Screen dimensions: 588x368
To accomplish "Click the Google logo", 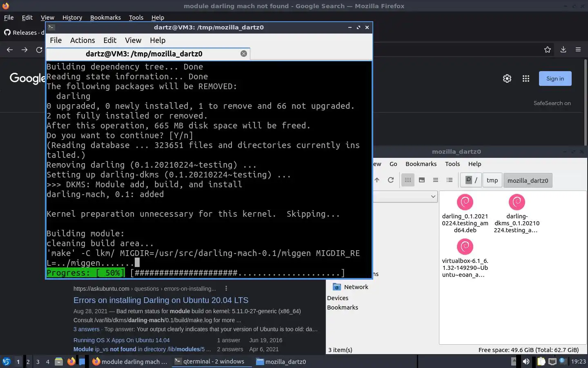I will point(27,78).
